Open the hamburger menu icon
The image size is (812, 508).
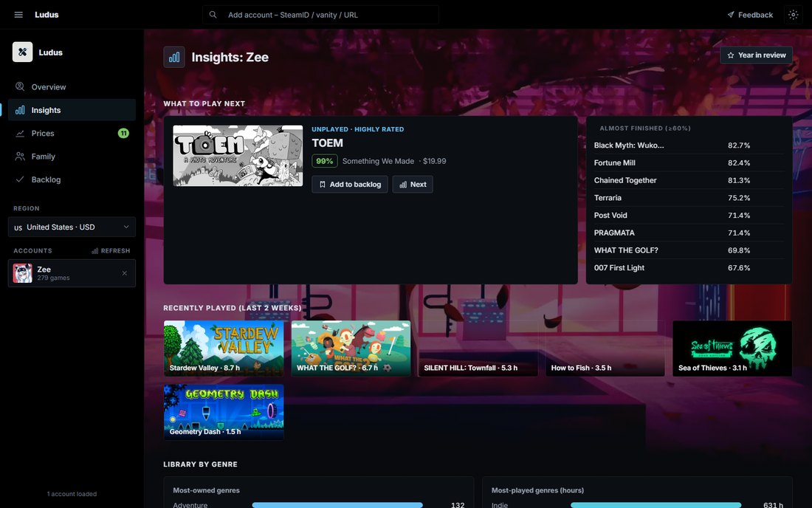[x=18, y=15]
